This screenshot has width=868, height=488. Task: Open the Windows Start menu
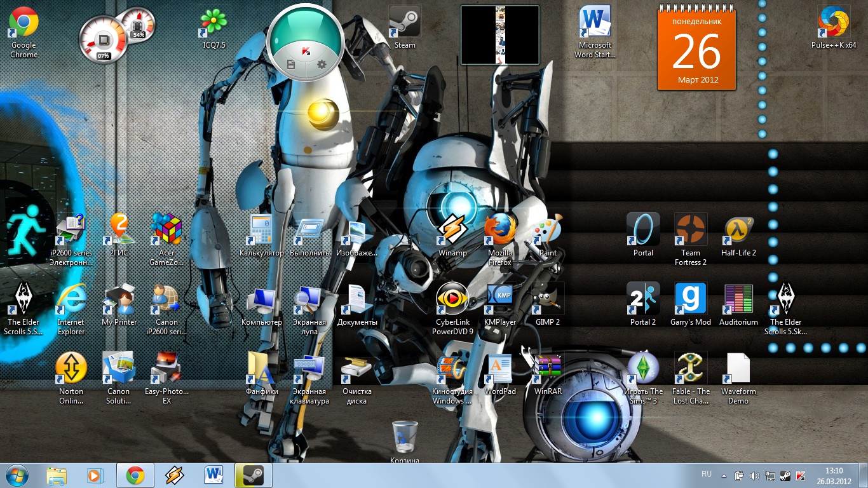click(x=17, y=475)
